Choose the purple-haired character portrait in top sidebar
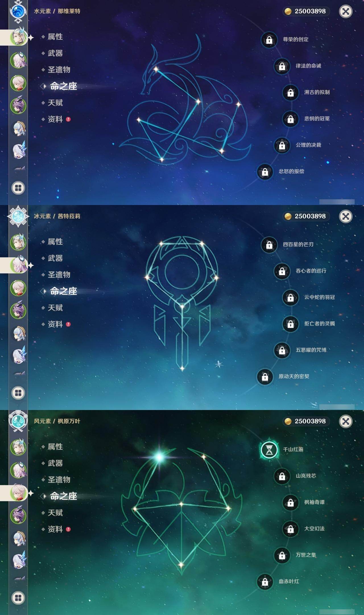The width and height of the screenshot is (364, 615). click(x=18, y=105)
